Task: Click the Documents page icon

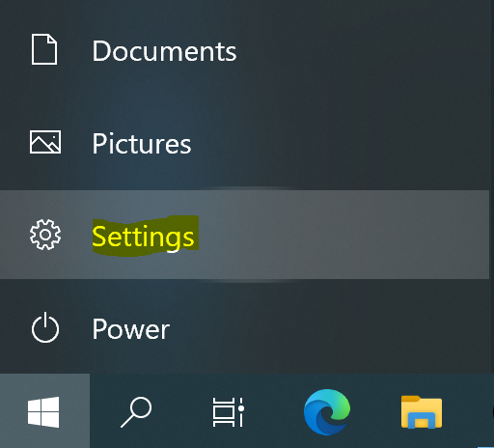Action: pyautogui.click(x=44, y=49)
